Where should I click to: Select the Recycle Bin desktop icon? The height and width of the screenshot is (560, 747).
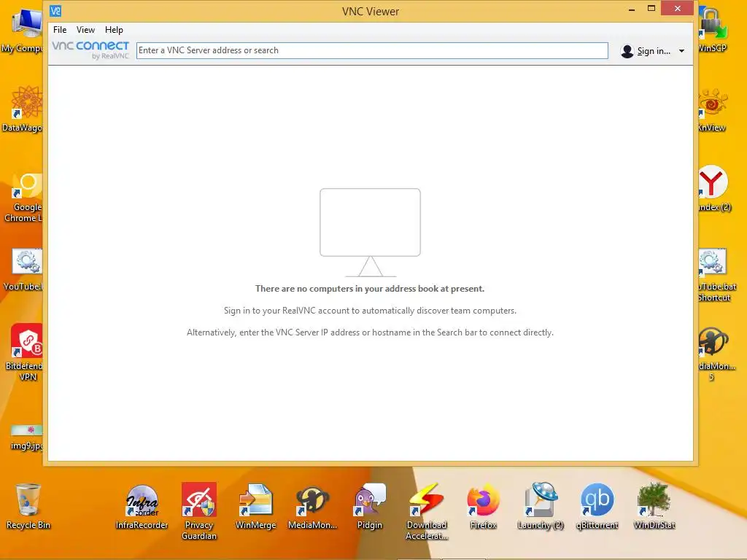[28, 506]
